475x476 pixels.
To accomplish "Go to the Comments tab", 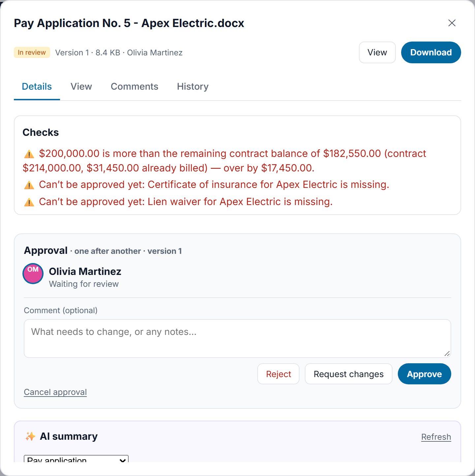I will [135, 86].
